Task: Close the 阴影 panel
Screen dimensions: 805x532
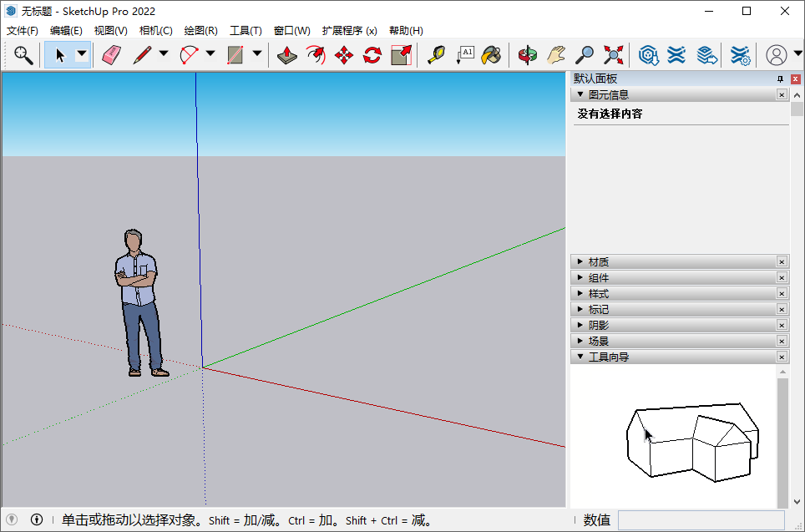Action: click(782, 325)
